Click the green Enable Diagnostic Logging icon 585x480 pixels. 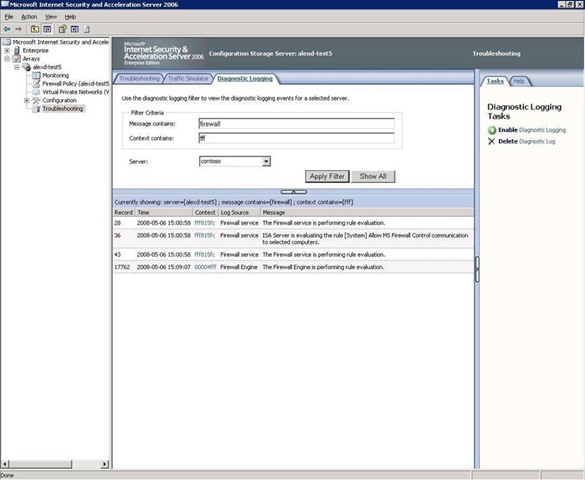[492, 130]
